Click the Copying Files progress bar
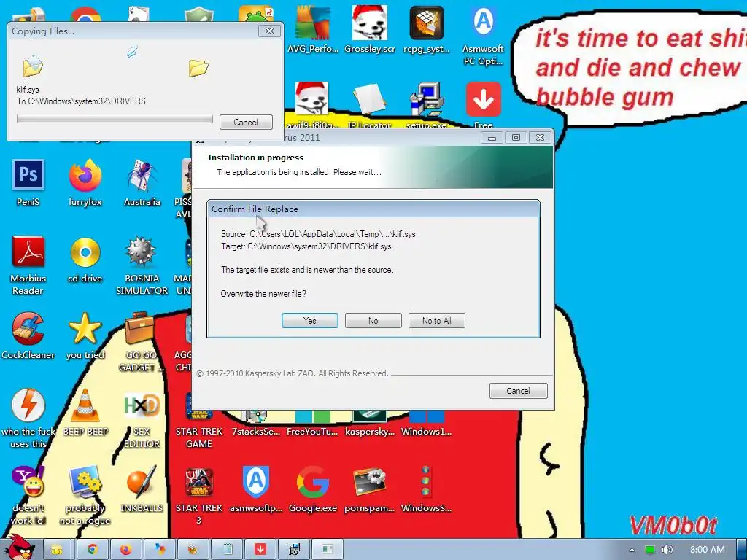The width and height of the screenshot is (747, 560). click(x=115, y=119)
